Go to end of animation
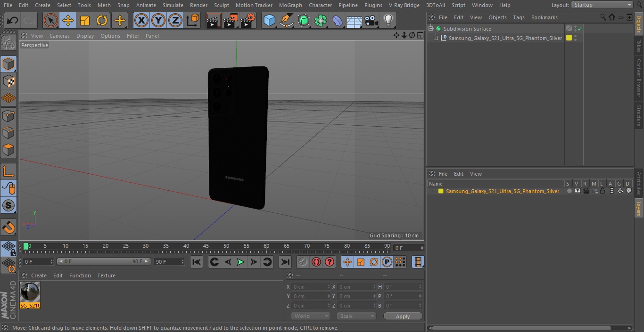 tap(285, 262)
